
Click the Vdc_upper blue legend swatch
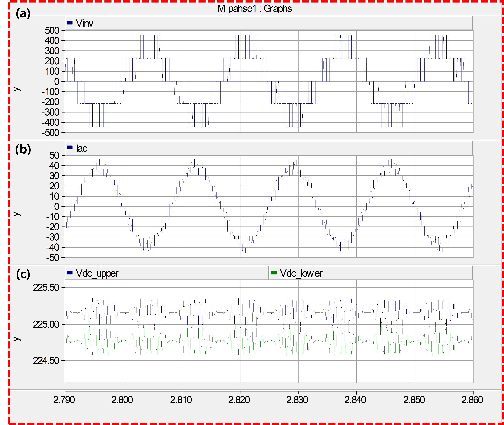point(70,272)
